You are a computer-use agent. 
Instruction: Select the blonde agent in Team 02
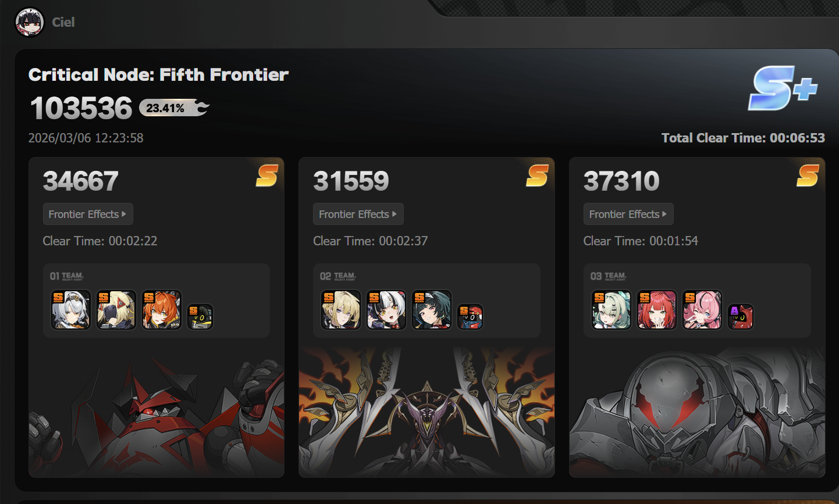point(341,310)
